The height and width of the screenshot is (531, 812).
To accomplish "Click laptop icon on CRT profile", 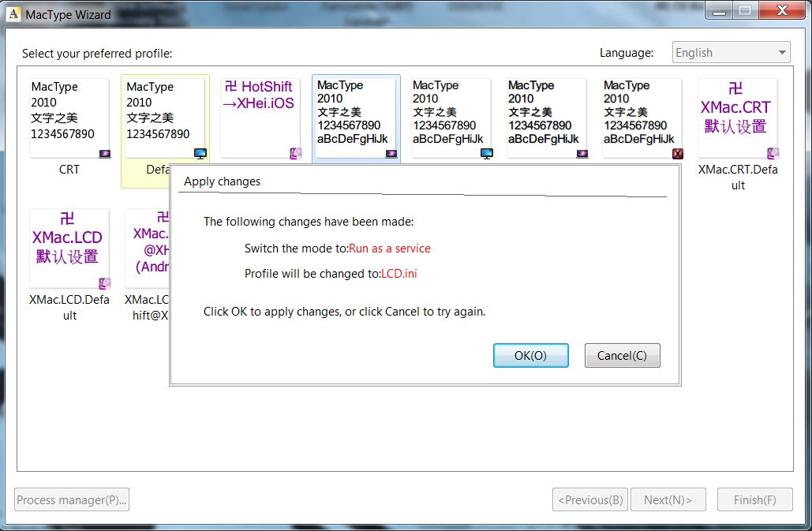I will point(105,154).
